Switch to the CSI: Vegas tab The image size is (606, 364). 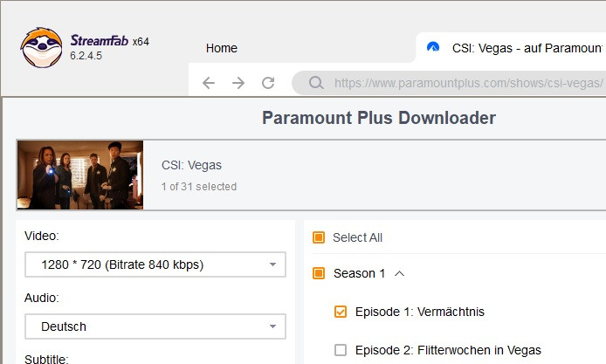tap(511, 48)
